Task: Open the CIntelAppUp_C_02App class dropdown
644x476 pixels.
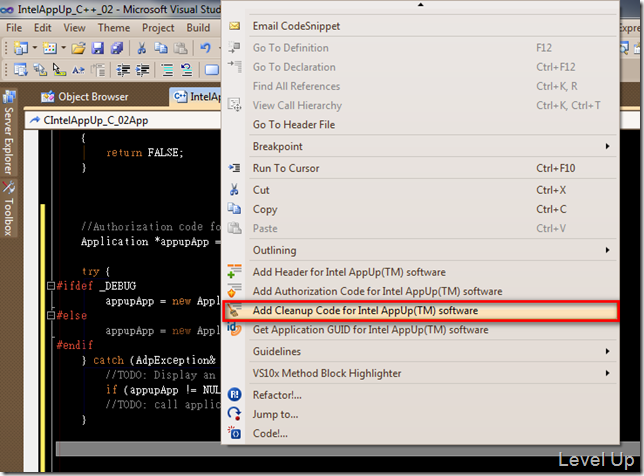Action: tap(122, 120)
